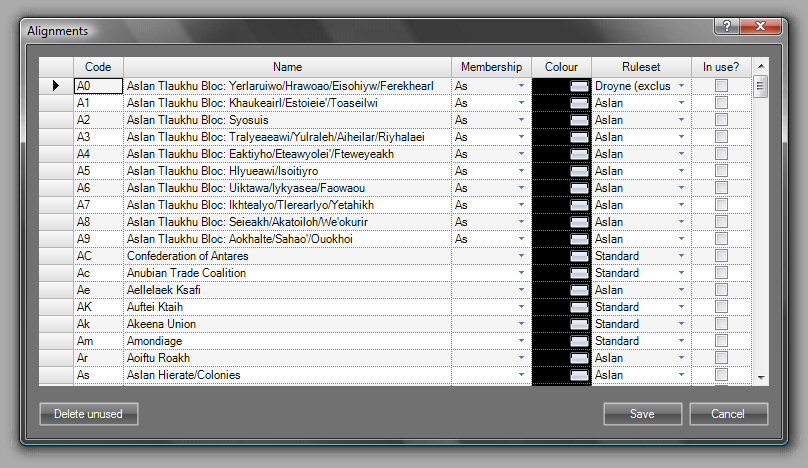Click row selector arrow beside code A0
This screenshot has width=808, height=468.
click(56, 87)
